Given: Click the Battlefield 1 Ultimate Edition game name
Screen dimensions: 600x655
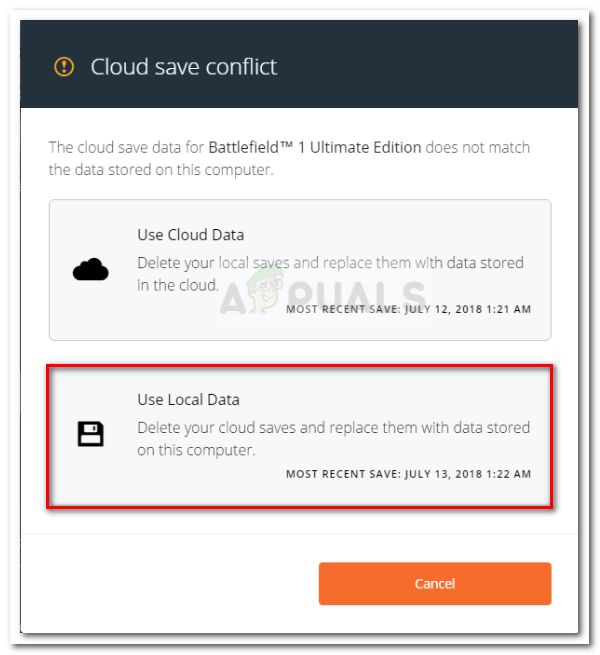Looking at the screenshot, I should (x=315, y=147).
